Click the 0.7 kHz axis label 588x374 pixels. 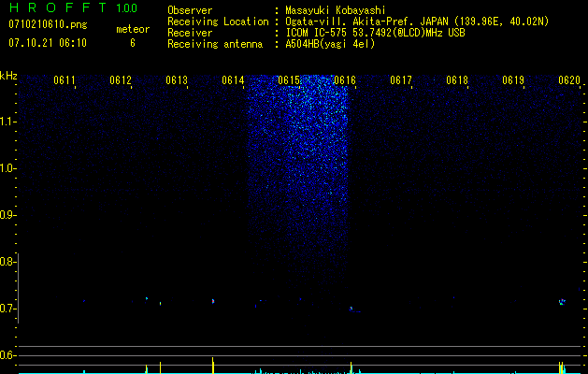pos(7,309)
